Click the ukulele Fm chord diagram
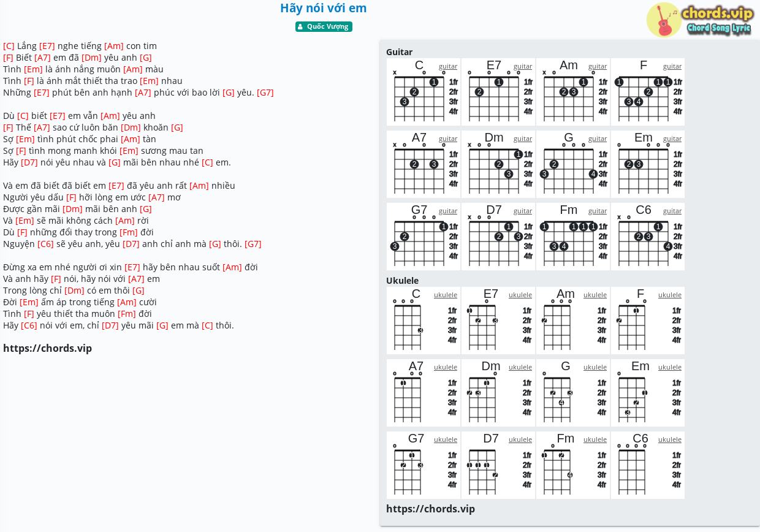The width and height of the screenshot is (760, 532). 573,465
